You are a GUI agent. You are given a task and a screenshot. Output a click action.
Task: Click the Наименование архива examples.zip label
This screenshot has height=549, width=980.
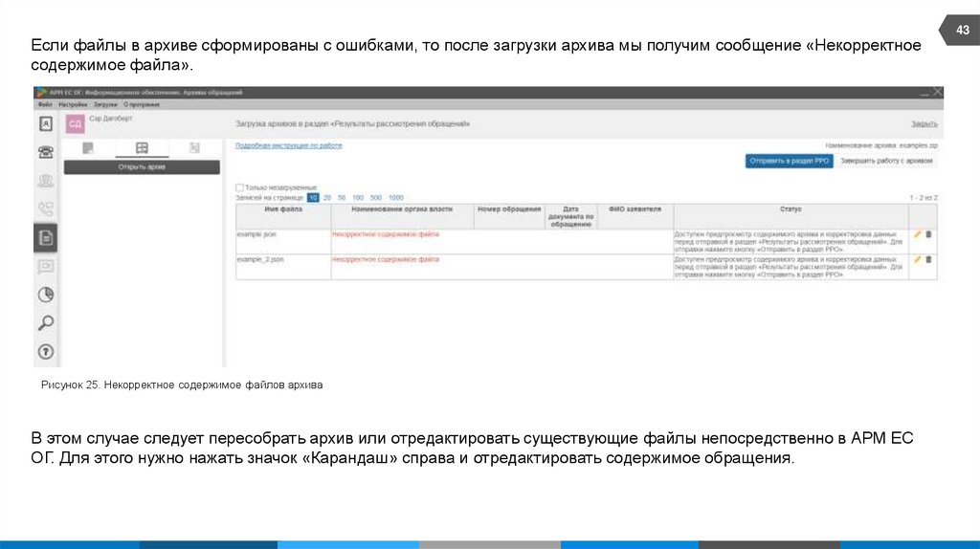[881, 145]
